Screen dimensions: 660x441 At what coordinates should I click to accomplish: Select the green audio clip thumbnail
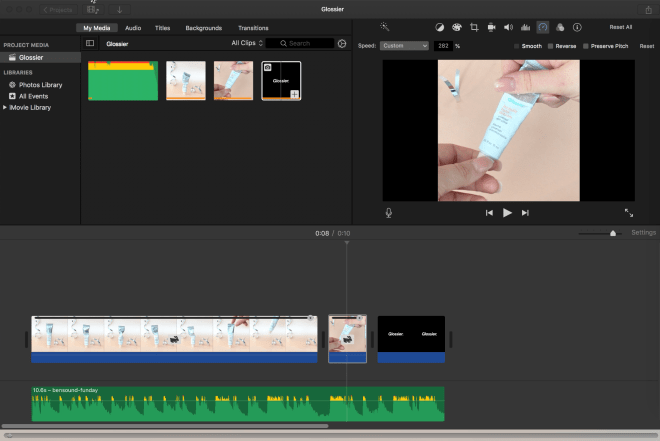click(123, 81)
